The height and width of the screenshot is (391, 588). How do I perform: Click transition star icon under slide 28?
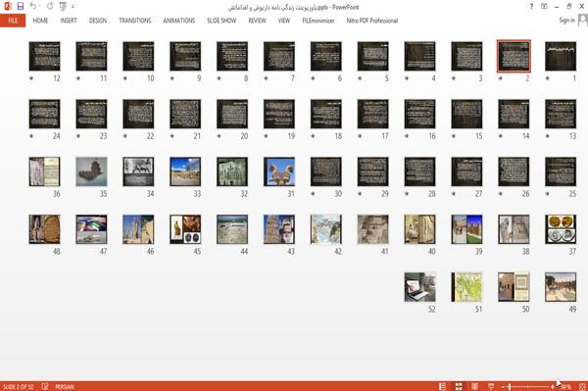407,194
